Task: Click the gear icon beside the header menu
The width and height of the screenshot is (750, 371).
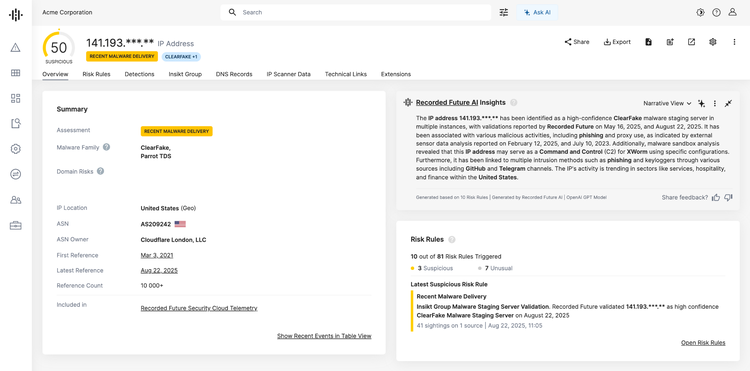Action: click(x=713, y=42)
